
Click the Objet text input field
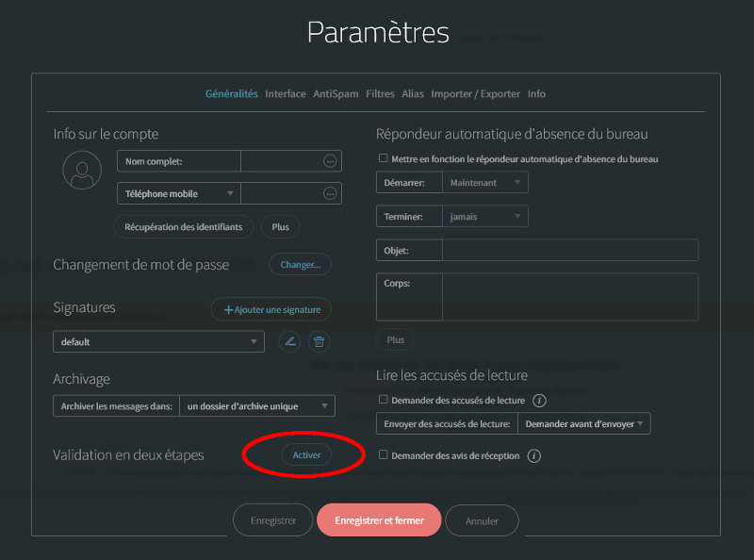[569, 250]
